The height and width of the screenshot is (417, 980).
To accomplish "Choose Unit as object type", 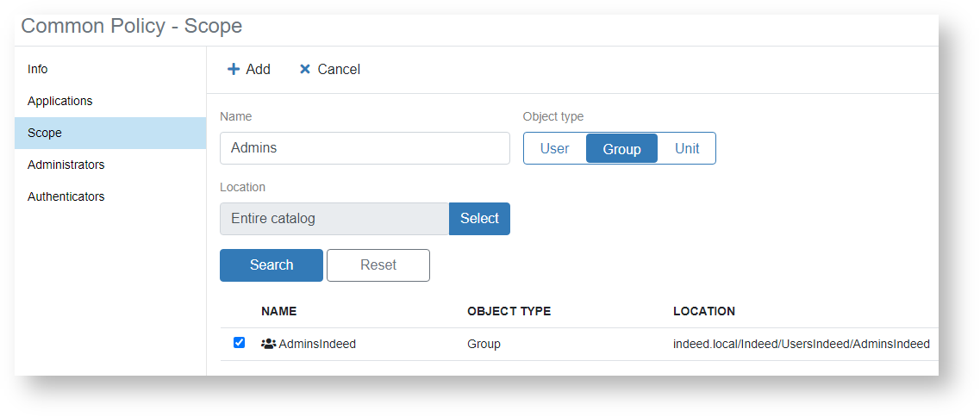I will 686,148.
